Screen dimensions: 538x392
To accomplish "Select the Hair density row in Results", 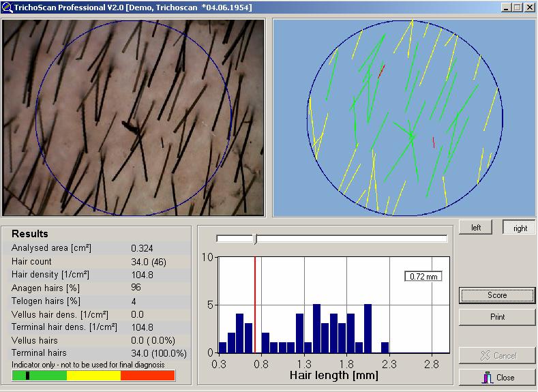I will click(95, 275).
